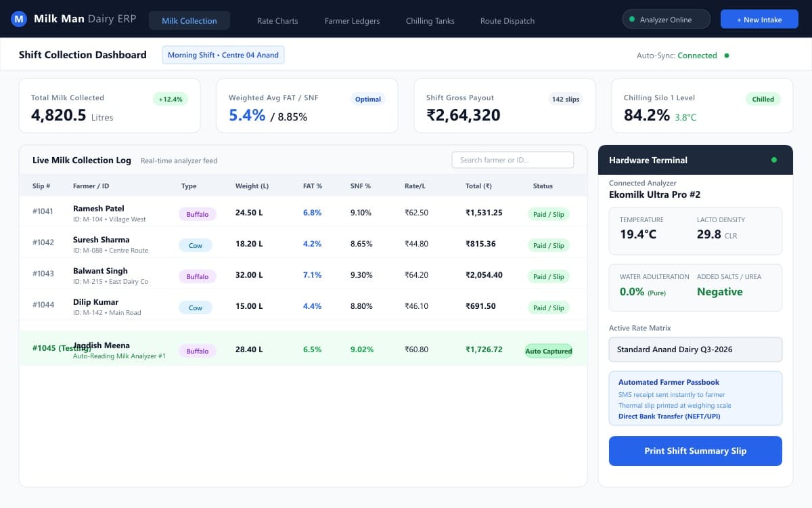This screenshot has width=812, height=508.
Task: Search farmer or ID field
Action: pyautogui.click(x=513, y=160)
